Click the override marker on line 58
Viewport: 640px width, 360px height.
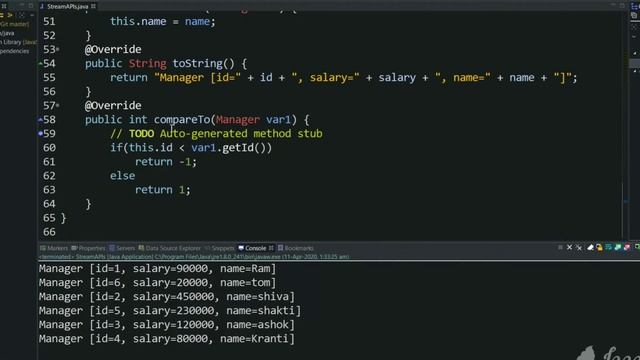tap(40, 120)
